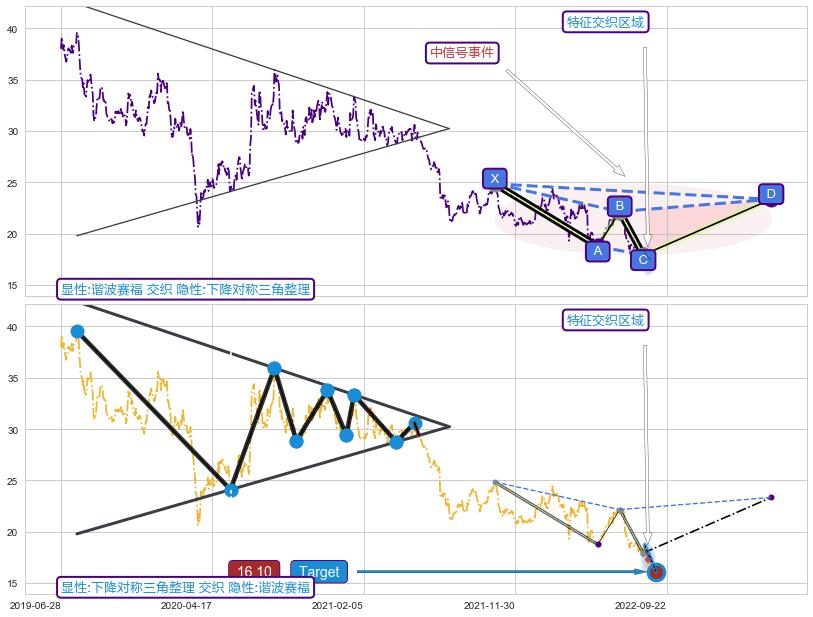Screen dimensions: 813x617
Task: Click the D harmonic point marker
Action: (770, 194)
